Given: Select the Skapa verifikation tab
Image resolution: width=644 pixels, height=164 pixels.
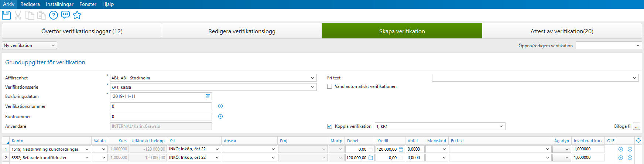Looking at the screenshot, I should (402, 31).
